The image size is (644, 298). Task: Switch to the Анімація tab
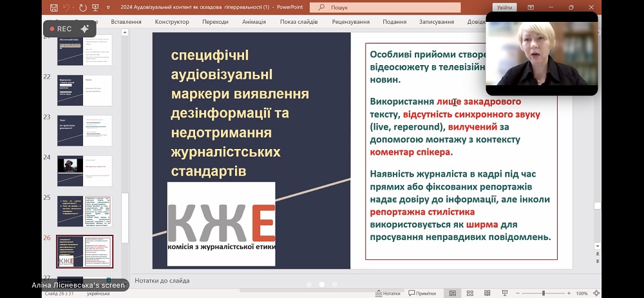(x=254, y=21)
